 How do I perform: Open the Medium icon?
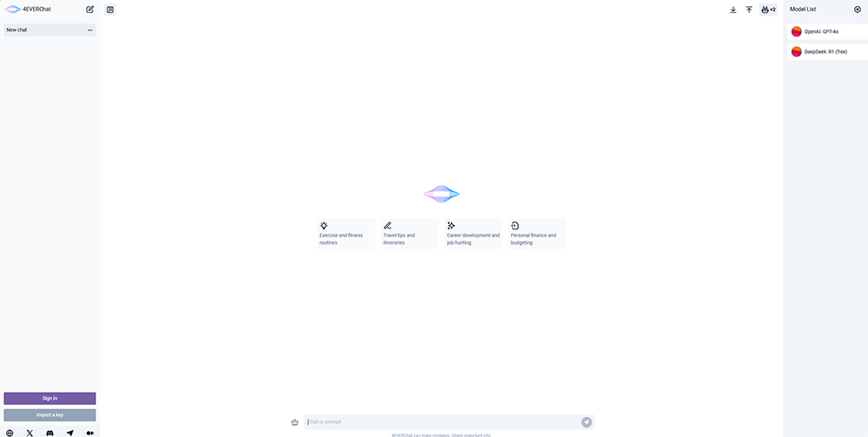(x=89, y=434)
